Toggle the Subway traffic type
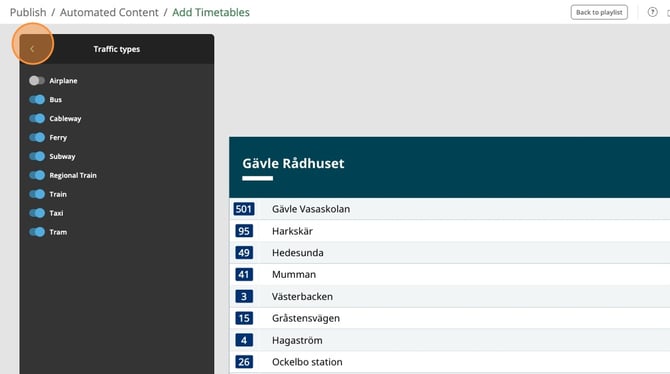This screenshot has width=670, height=374. pyautogui.click(x=37, y=156)
